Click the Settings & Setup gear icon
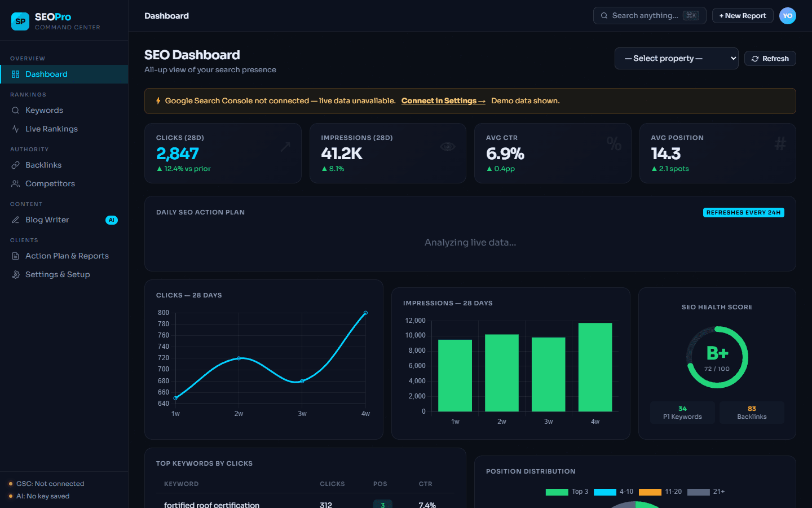Image resolution: width=812 pixels, height=508 pixels. point(15,275)
